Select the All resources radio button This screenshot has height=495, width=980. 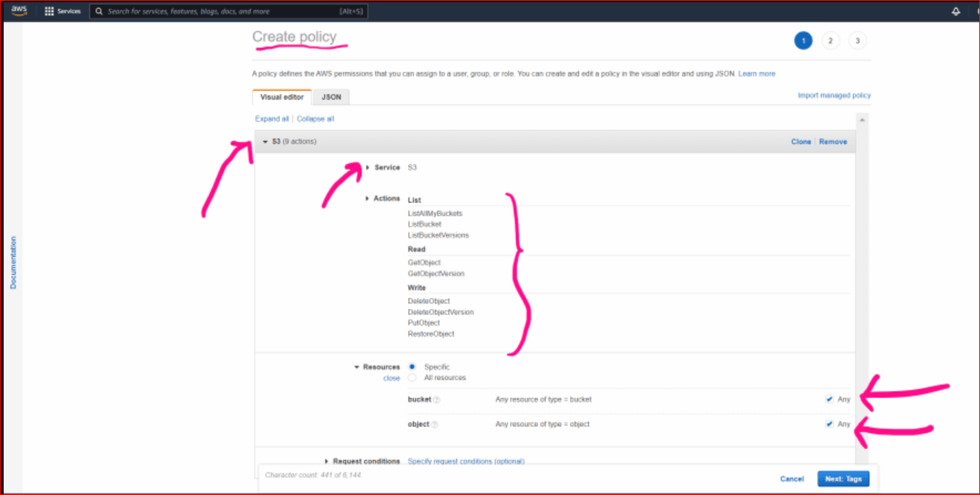pyautogui.click(x=412, y=377)
